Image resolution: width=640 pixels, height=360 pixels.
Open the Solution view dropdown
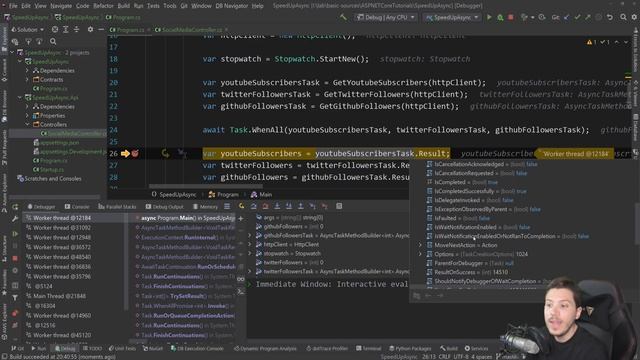pyautogui.click(x=28, y=29)
